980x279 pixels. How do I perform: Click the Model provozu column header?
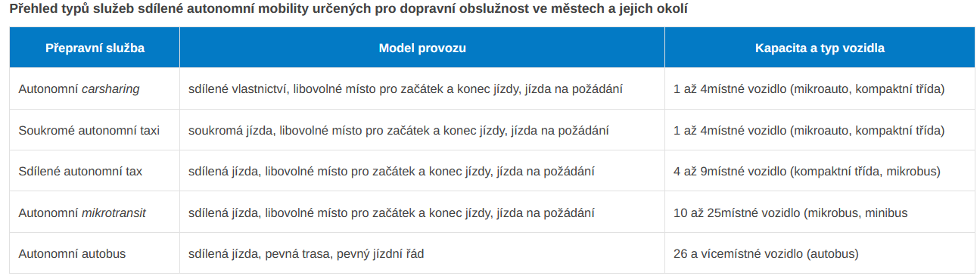pyautogui.click(x=422, y=48)
